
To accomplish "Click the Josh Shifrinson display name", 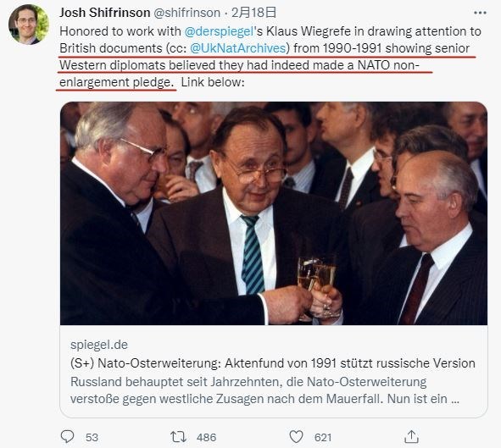I will pyautogui.click(x=105, y=13).
